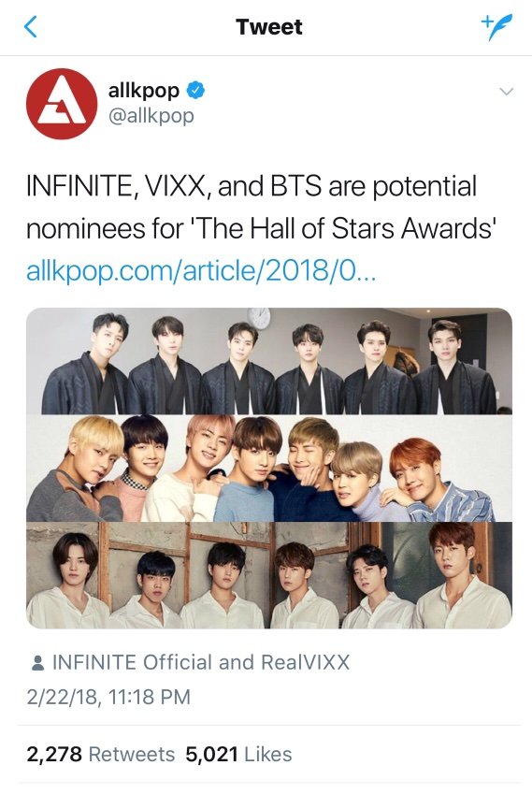Tap the @allkpop handle
532x794 pixels.
[151, 116]
